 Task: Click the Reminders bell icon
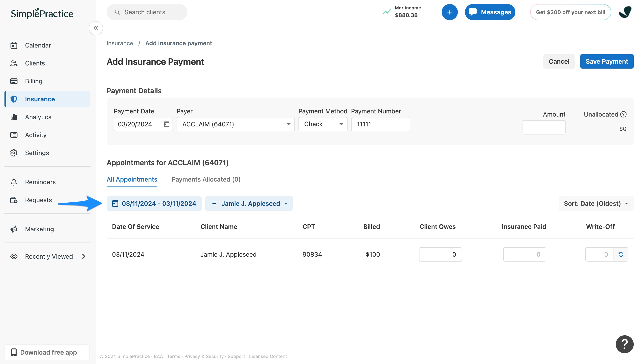click(x=14, y=182)
